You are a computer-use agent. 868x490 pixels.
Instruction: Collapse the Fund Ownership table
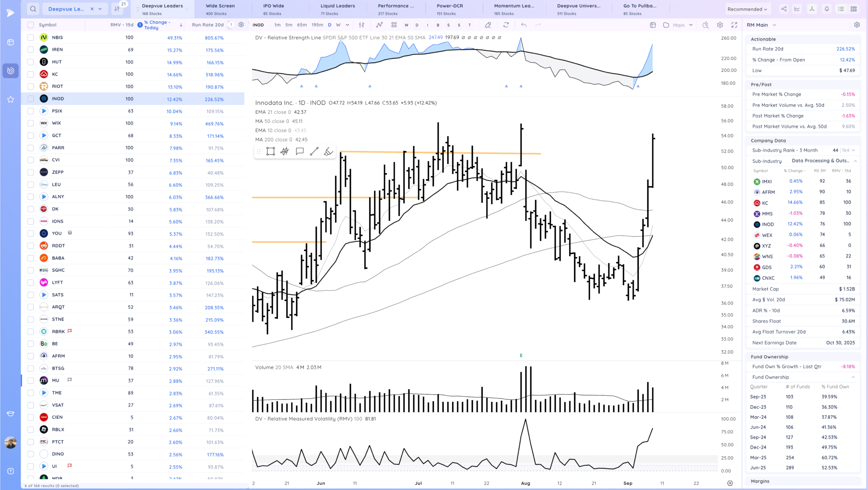point(853,377)
